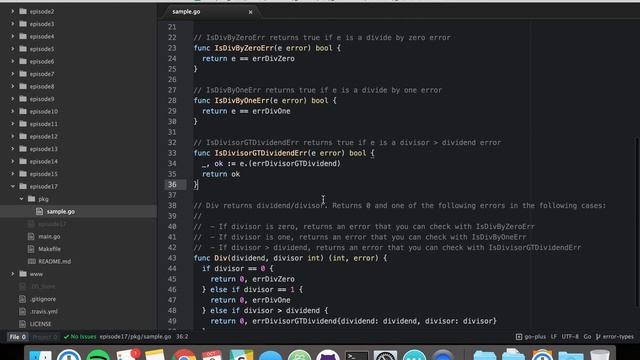Click the episode10 folder icon
The image size is (640, 360).
pyautogui.click(x=23, y=111)
